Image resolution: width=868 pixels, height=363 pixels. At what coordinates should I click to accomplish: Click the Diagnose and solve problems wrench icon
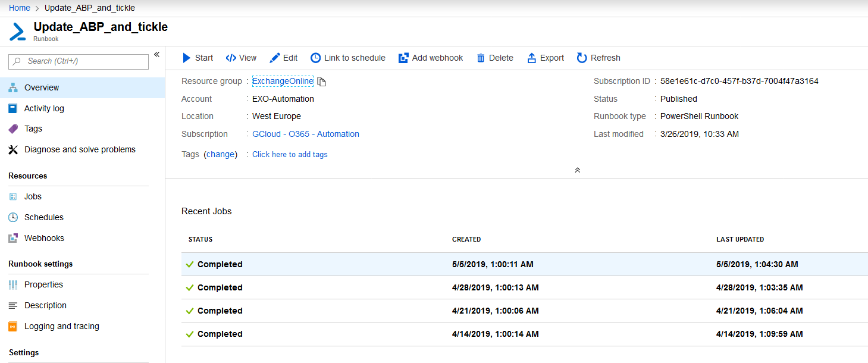13,149
